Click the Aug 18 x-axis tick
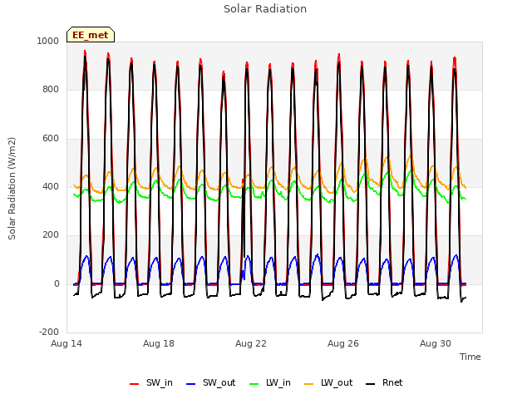Image resolution: width=532 pixels, height=399 pixels. (159, 343)
